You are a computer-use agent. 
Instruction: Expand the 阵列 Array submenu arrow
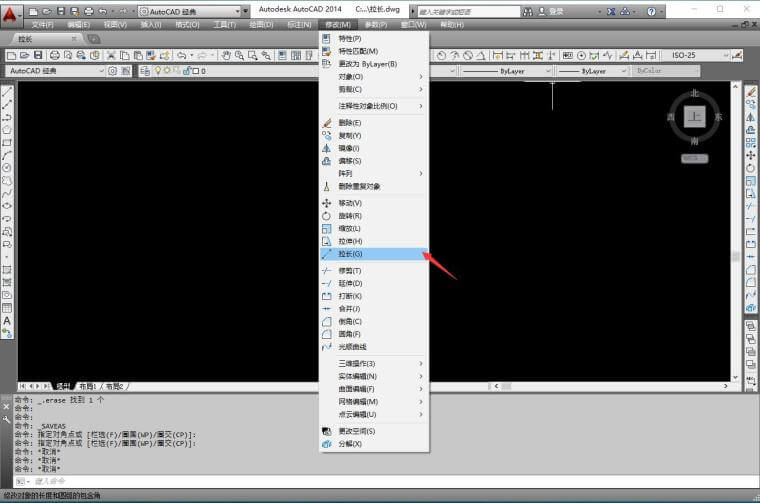(421, 173)
